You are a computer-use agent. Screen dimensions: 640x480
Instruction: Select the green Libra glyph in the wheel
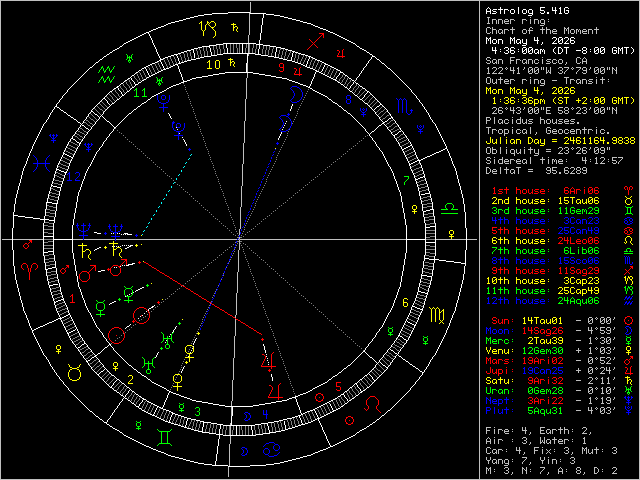coord(449,209)
